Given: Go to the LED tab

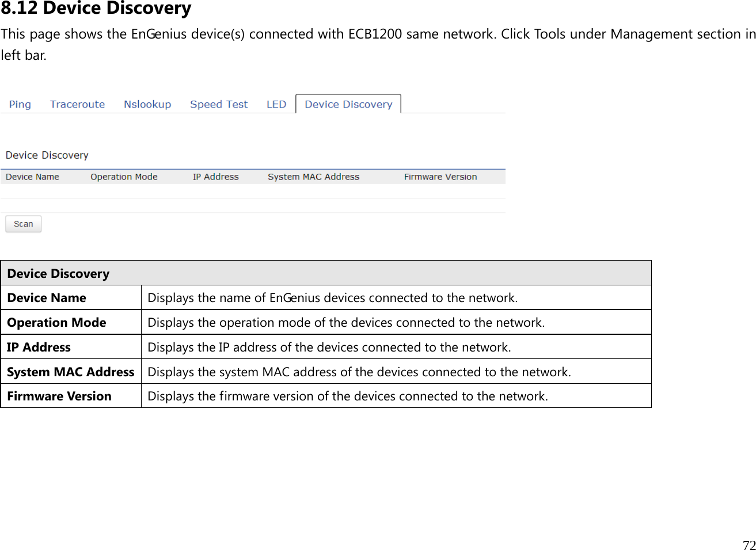Looking at the screenshot, I should pos(276,104).
